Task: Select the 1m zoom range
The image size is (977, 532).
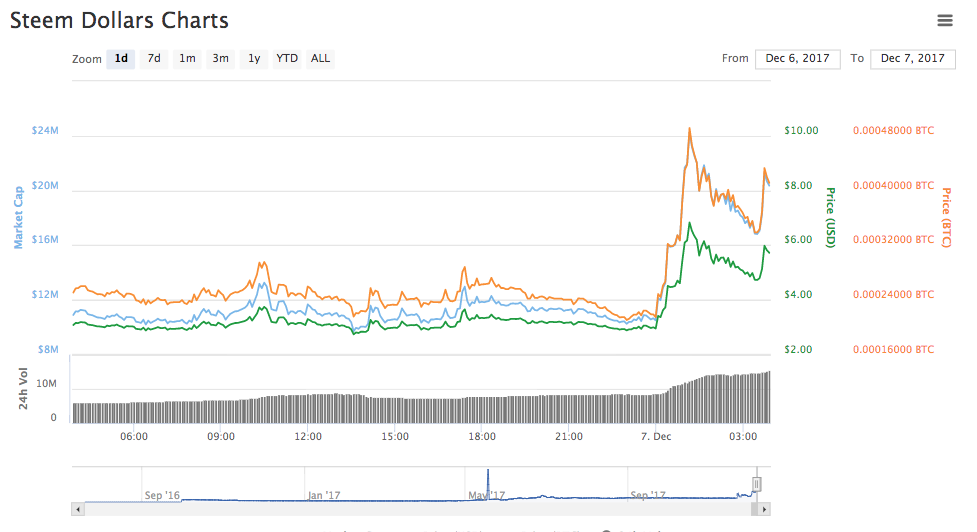Action: click(187, 59)
